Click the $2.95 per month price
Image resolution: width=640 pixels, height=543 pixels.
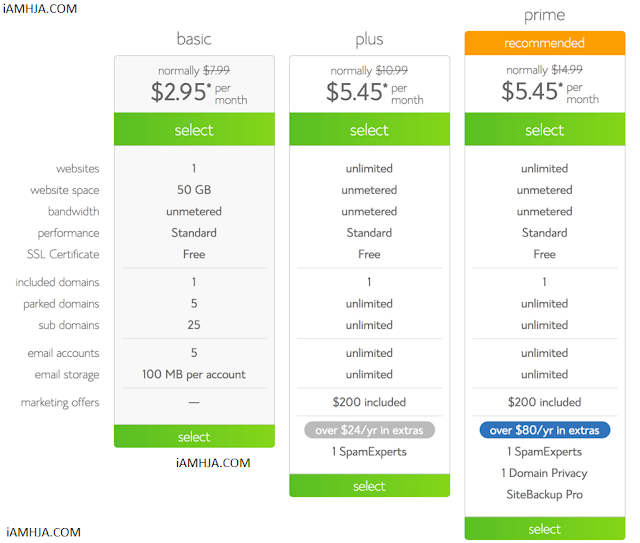[x=199, y=92]
